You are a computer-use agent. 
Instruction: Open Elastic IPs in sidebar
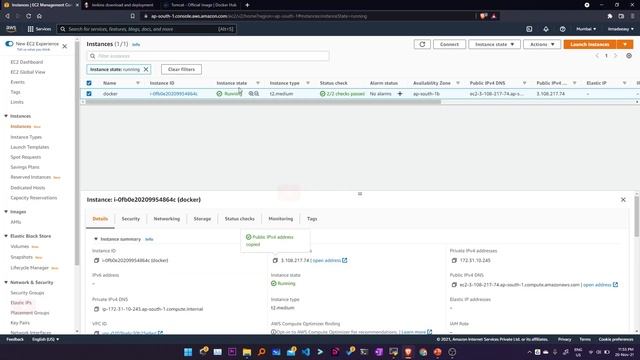pyautogui.click(x=21, y=303)
